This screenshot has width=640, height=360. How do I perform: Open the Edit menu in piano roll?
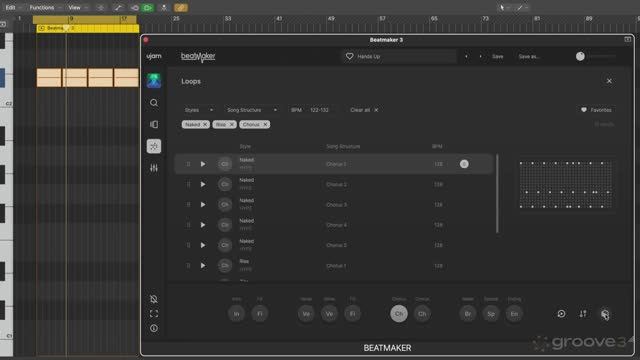10,7
